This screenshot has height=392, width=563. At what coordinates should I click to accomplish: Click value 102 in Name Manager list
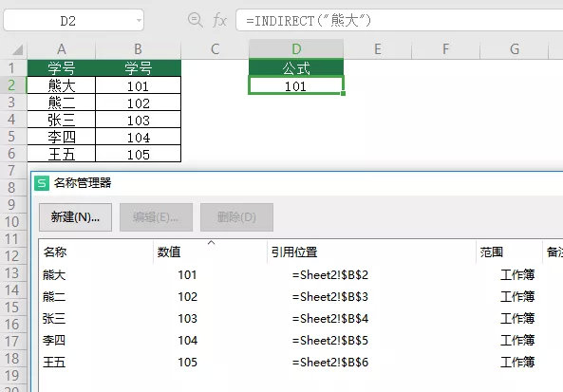(x=187, y=297)
